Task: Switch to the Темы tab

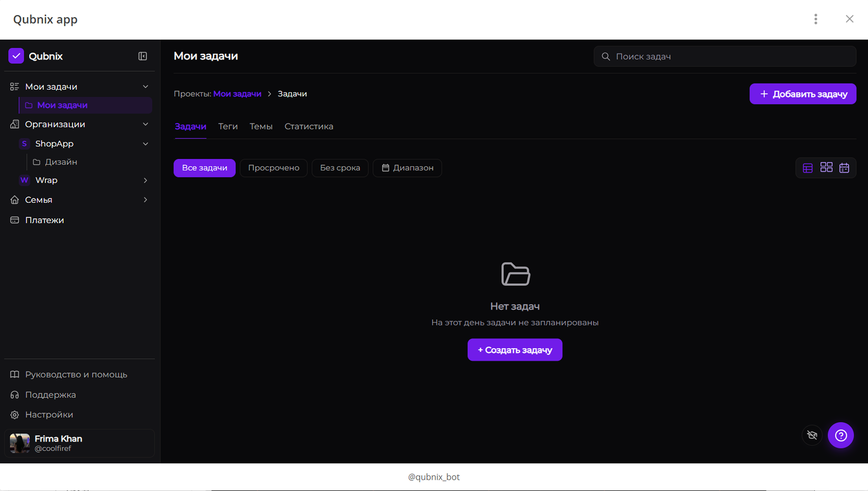Action: 261,126
